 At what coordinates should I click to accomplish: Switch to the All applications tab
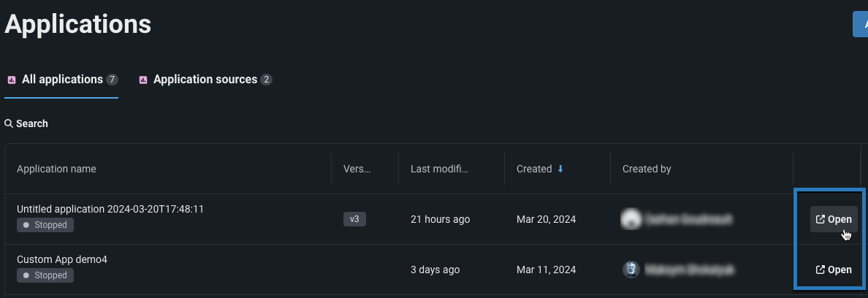(x=62, y=79)
